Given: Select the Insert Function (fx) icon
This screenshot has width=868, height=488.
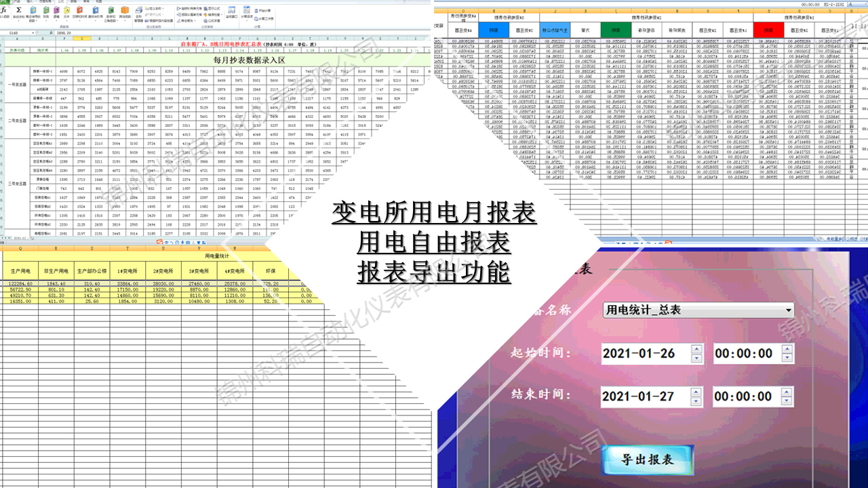Looking at the screenshot, I should 4,9.
